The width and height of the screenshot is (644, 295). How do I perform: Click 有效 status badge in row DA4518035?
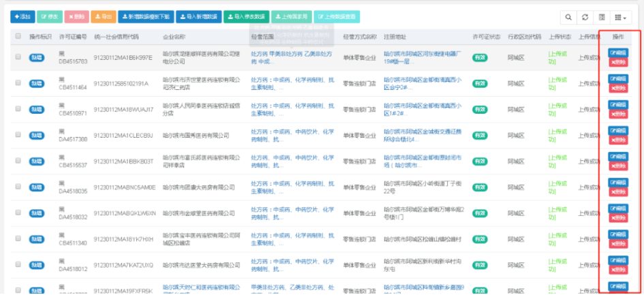click(x=480, y=187)
